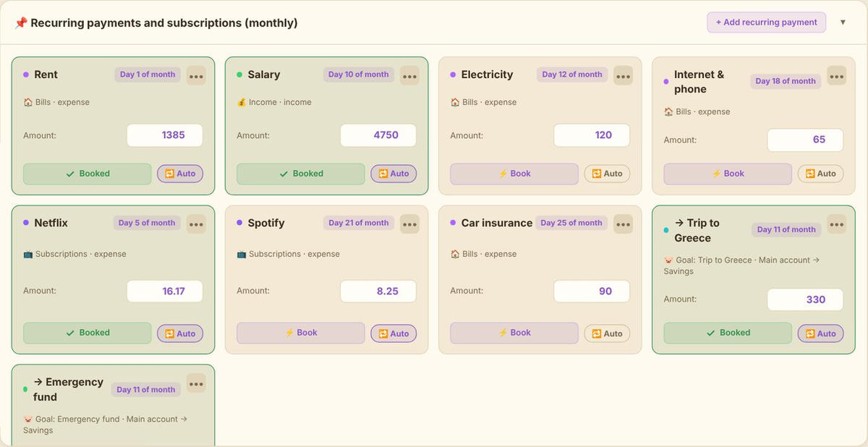Screen dimensions: 868x447
Task: Click the Electricity card title
Action: click(x=487, y=74)
